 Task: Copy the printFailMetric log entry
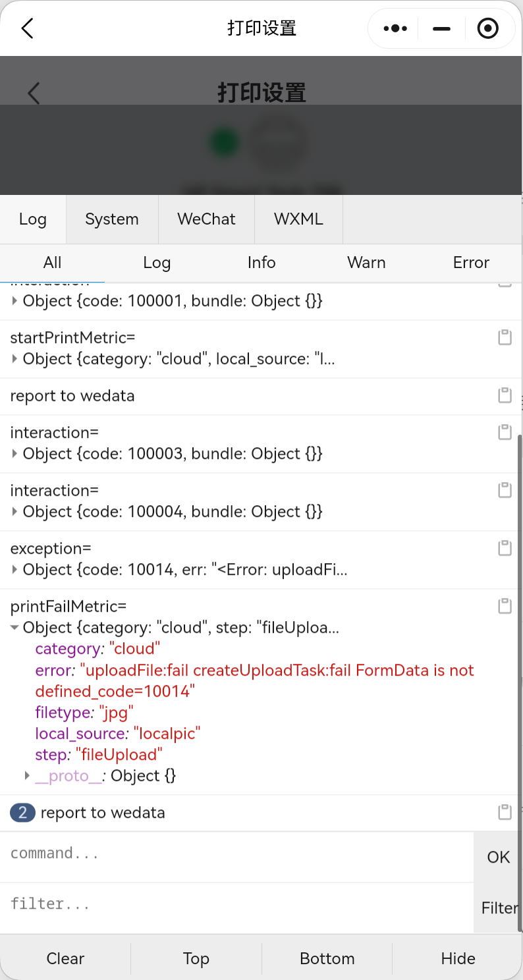tap(505, 607)
